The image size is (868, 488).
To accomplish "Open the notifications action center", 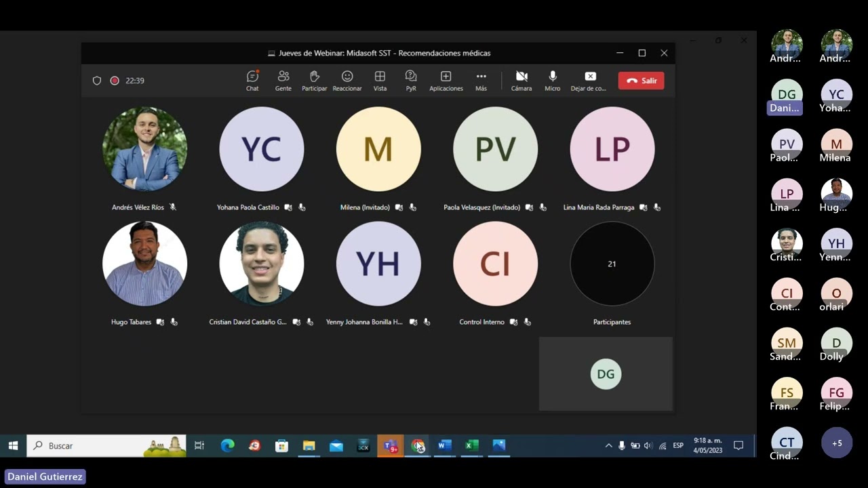I will point(738,445).
